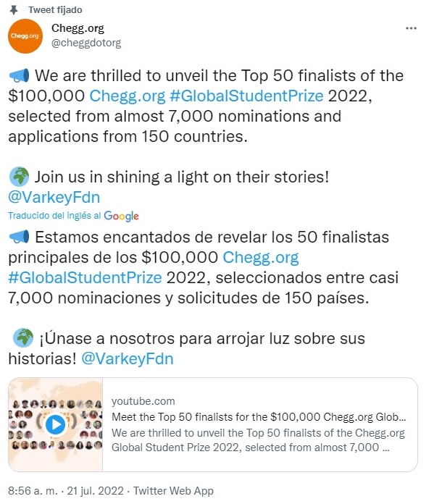Viewport: 429px width, 504px height.
Task: Click the globe emoji before Join us
Action: (20, 177)
